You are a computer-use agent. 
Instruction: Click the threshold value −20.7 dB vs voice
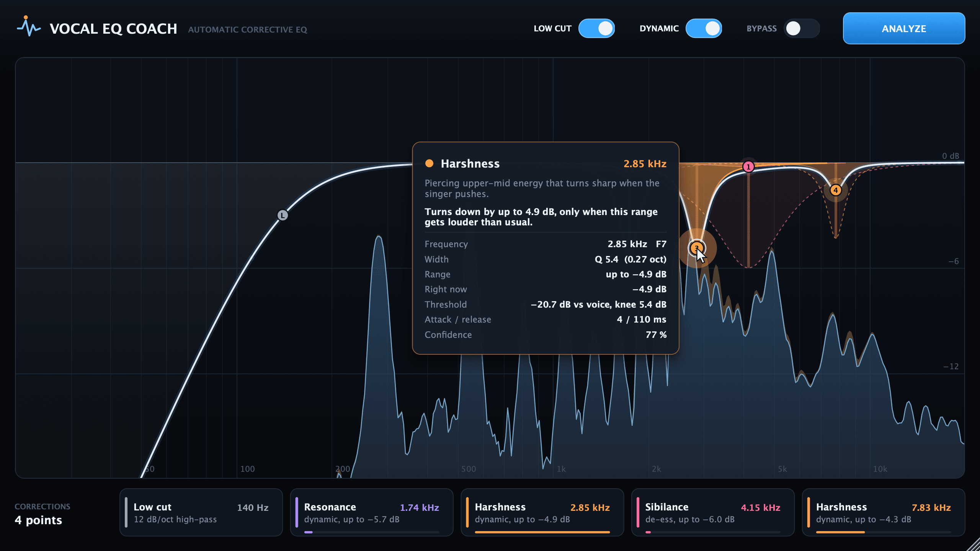(598, 305)
